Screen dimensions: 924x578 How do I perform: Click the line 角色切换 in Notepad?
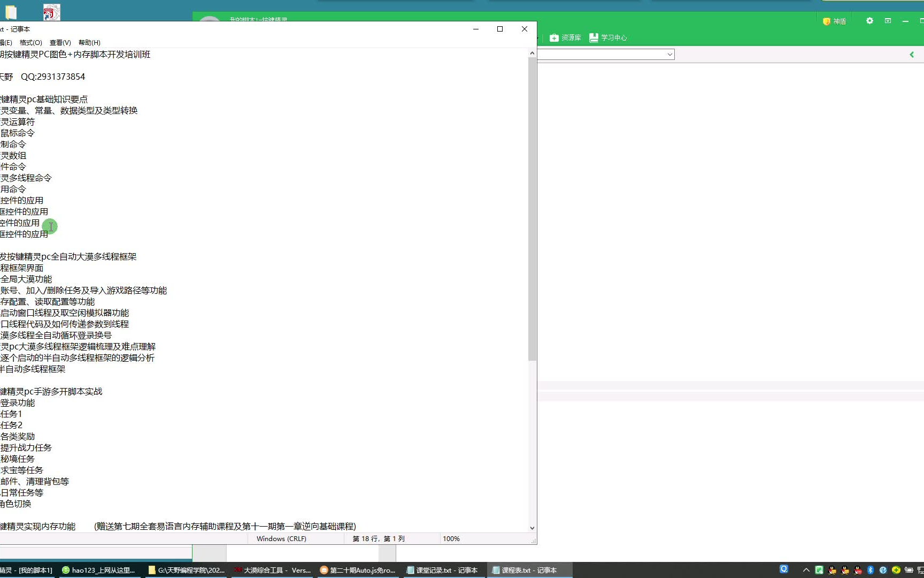(x=16, y=504)
